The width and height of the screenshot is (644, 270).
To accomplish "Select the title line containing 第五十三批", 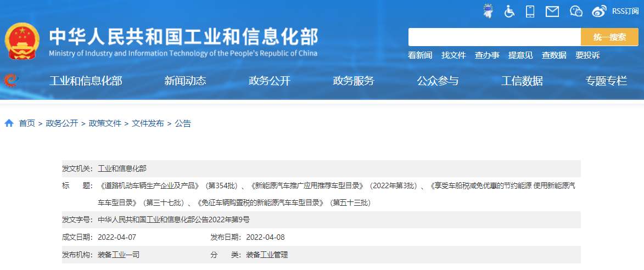I will (234, 203).
